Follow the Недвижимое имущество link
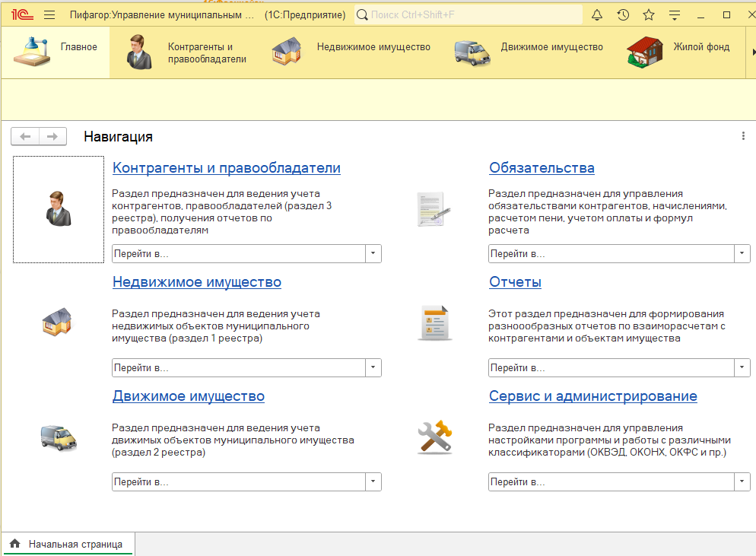Viewport: 756px width, 556px height. coord(197,282)
